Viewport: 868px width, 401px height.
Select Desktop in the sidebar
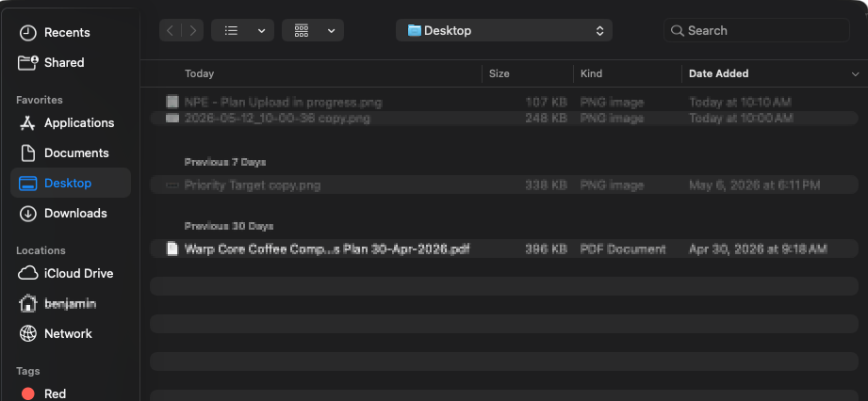tap(71, 183)
